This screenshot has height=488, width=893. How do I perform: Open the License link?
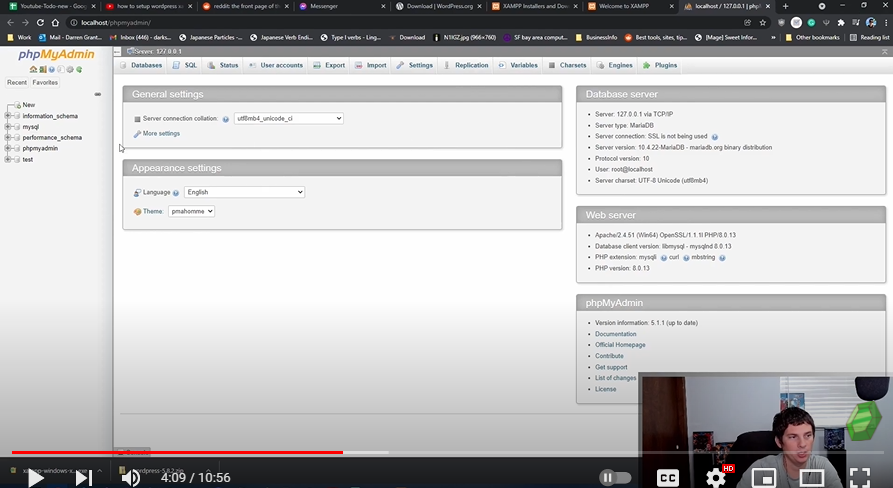[x=605, y=389]
